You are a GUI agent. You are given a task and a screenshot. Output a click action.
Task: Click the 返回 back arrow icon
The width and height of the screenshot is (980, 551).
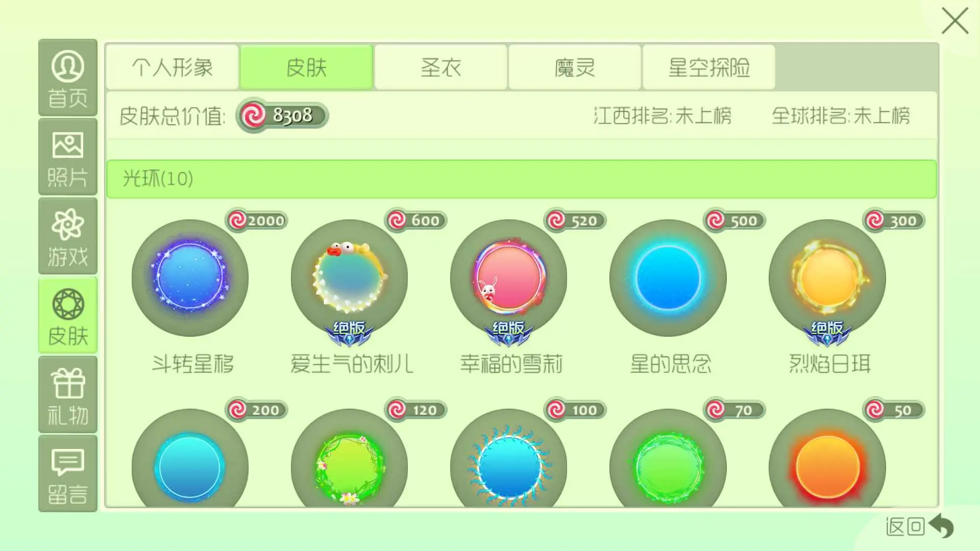941,525
